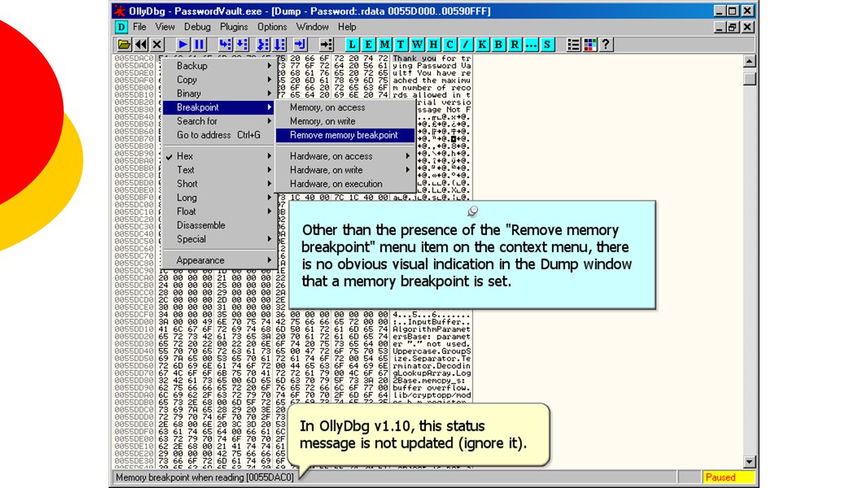The width and height of the screenshot is (868, 488).
Task: Open the Options menu
Action: 272,27
